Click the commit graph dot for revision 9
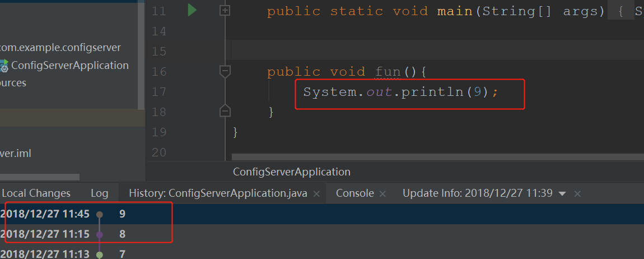Image resolution: width=644 pixels, height=259 pixels. [x=100, y=214]
